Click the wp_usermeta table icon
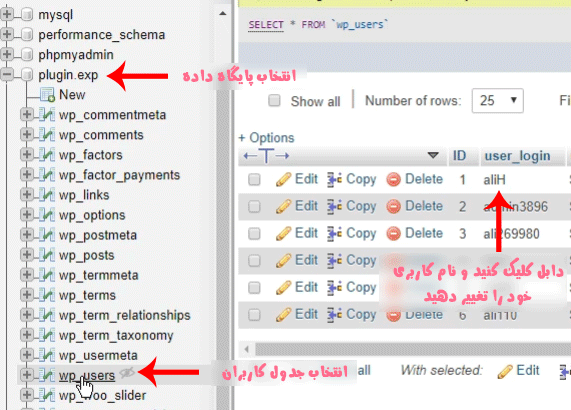The width and height of the screenshot is (571, 410). pyautogui.click(x=47, y=355)
